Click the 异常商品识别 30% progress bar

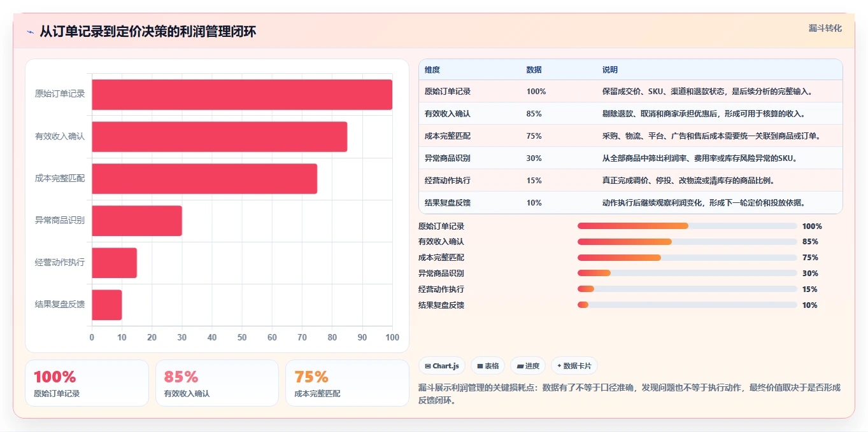click(687, 274)
